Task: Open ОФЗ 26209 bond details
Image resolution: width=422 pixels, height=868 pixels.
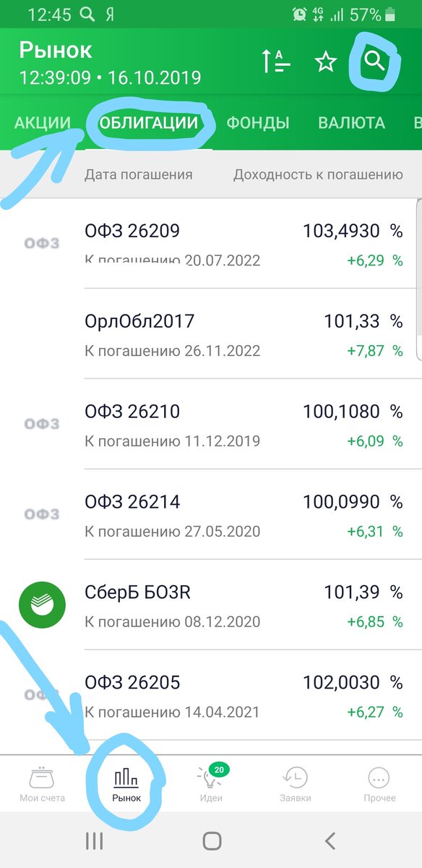Action: pos(217,242)
